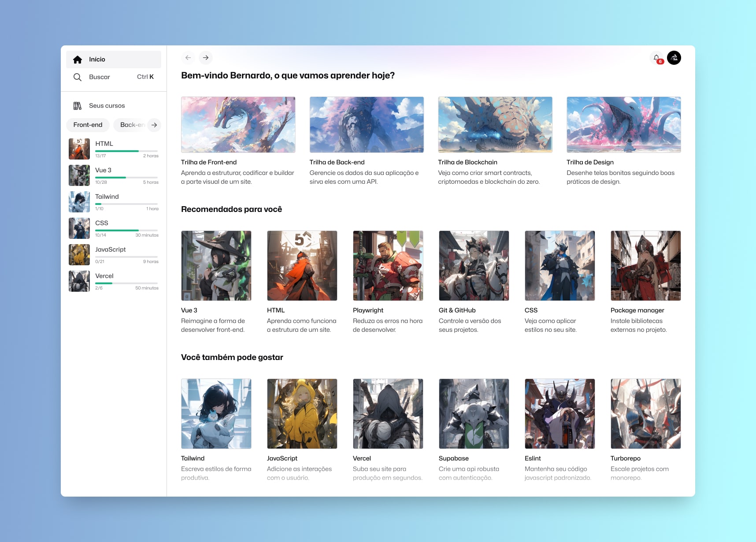
Task: Click the Eslint course title
Action: click(x=533, y=458)
